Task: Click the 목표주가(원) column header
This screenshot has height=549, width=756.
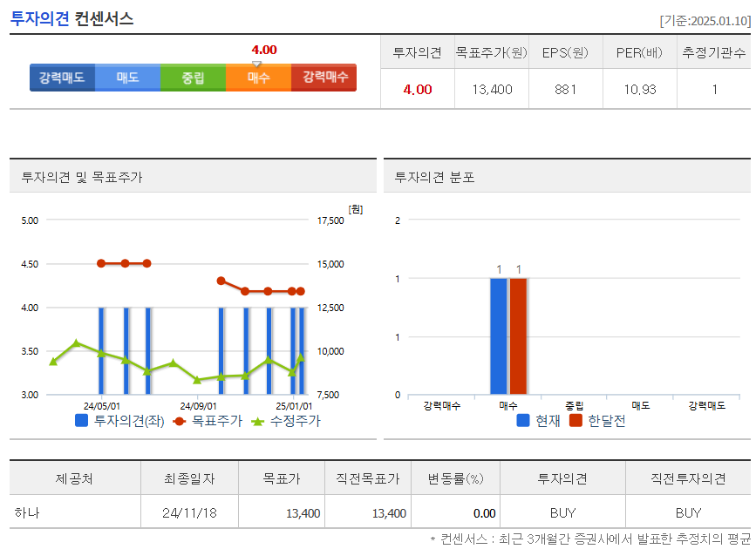Action: click(x=492, y=52)
